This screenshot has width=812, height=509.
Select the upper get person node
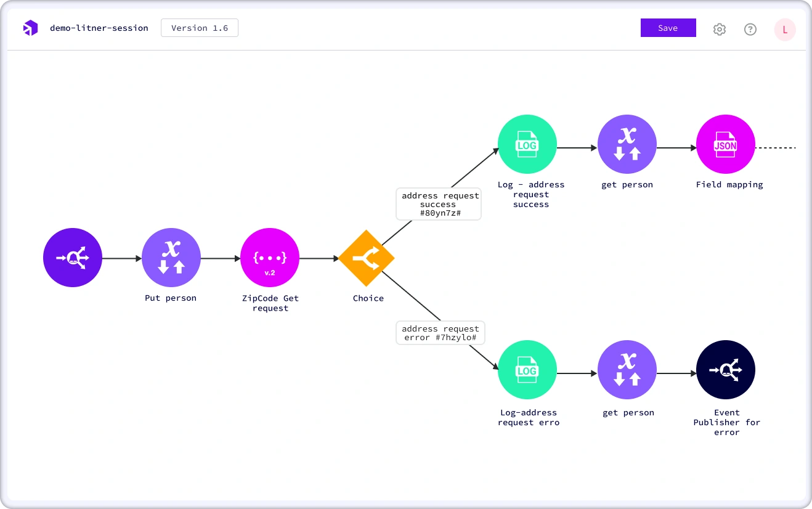pos(627,144)
